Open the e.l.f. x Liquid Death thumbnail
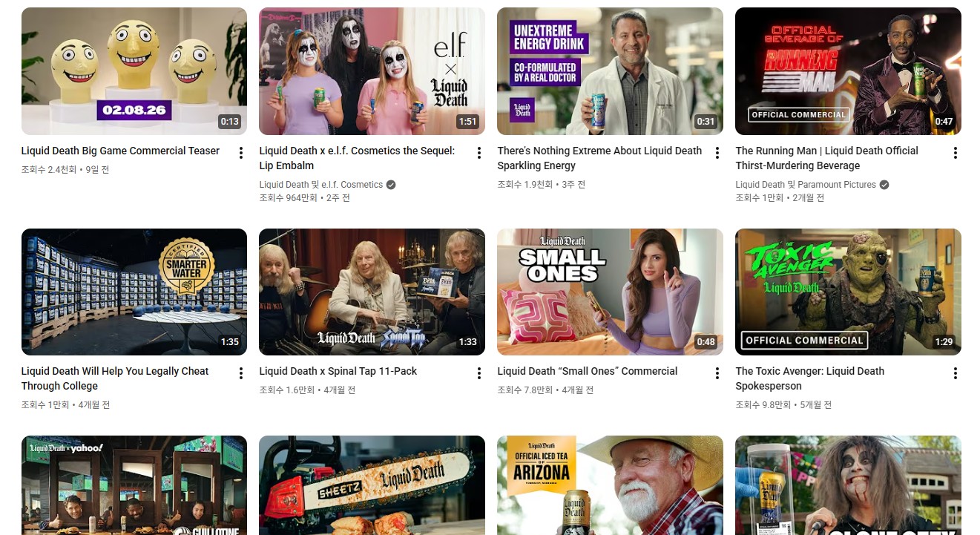Image resolution: width=980 pixels, height=535 pixels. 372,71
